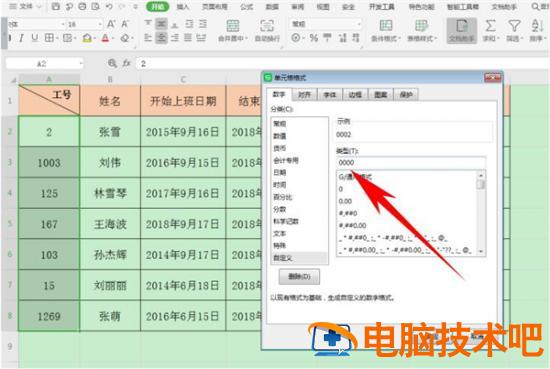Click scrollbar down arrow of type list

(481, 251)
